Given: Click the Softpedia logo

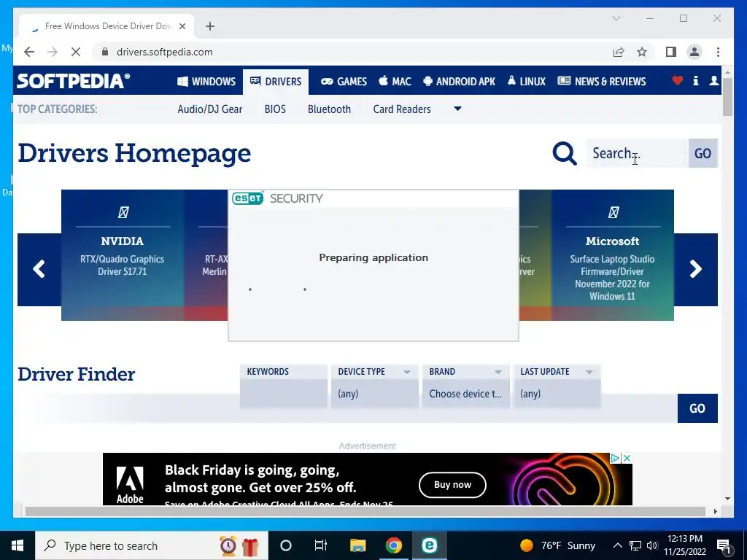Looking at the screenshot, I should point(74,81).
